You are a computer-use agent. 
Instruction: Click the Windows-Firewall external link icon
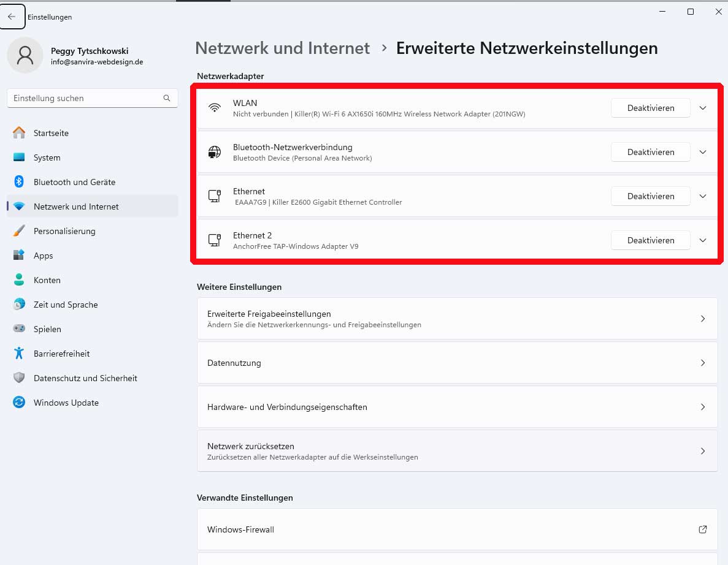click(702, 529)
